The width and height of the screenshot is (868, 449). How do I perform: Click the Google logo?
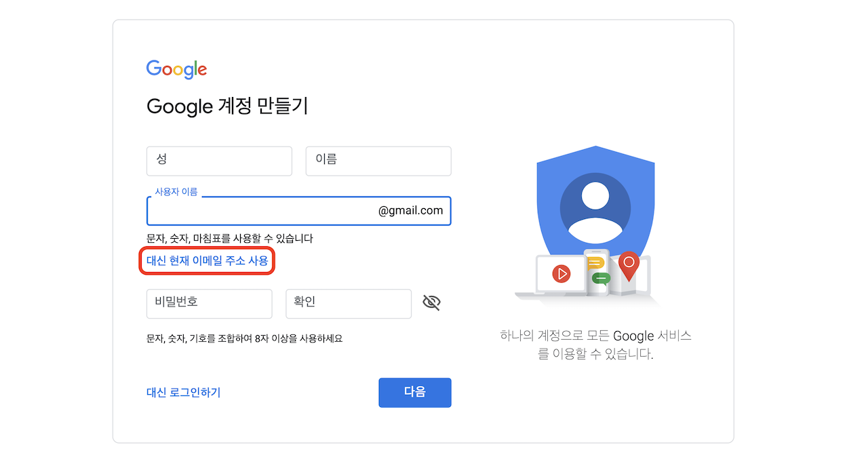176,69
